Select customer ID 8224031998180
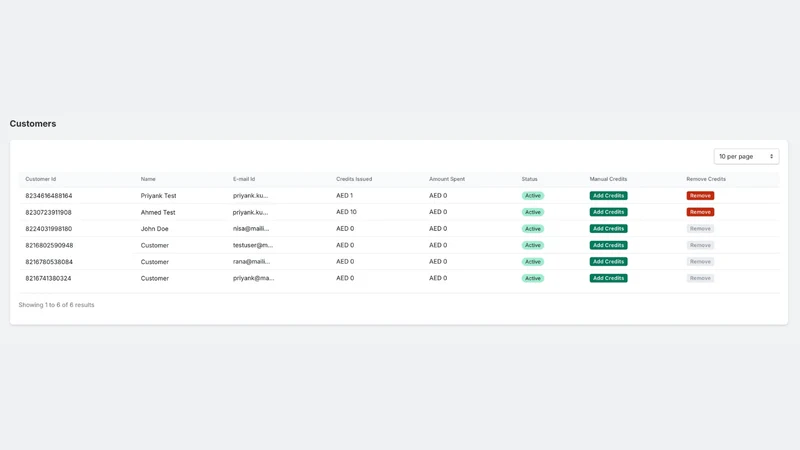This screenshot has height=450, width=800. click(48, 229)
